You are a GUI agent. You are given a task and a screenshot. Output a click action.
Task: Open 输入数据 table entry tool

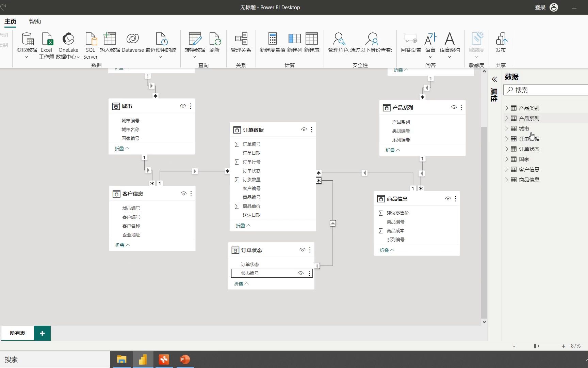pyautogui.click(x=110, y=43)
